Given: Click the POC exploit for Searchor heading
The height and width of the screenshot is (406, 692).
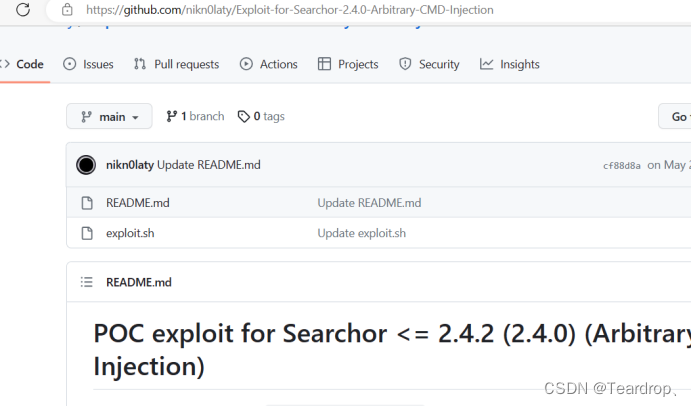Looking at the screenshot, I should [x=392, y=350].
